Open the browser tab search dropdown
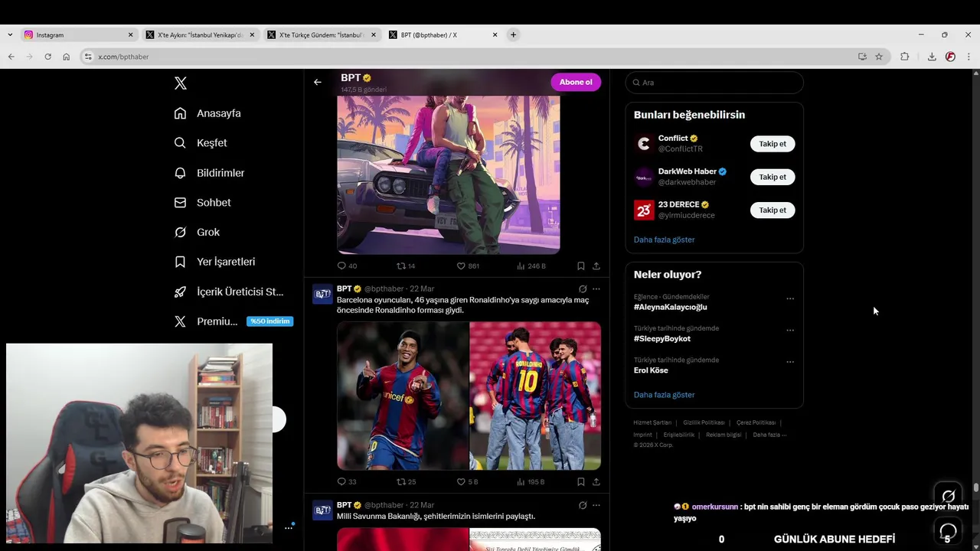 [x=9, y=34]
